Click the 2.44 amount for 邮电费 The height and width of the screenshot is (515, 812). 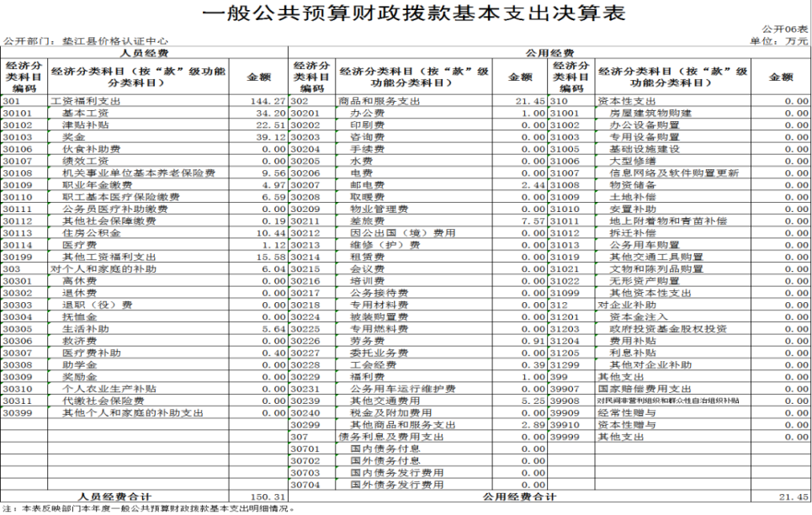533,185
